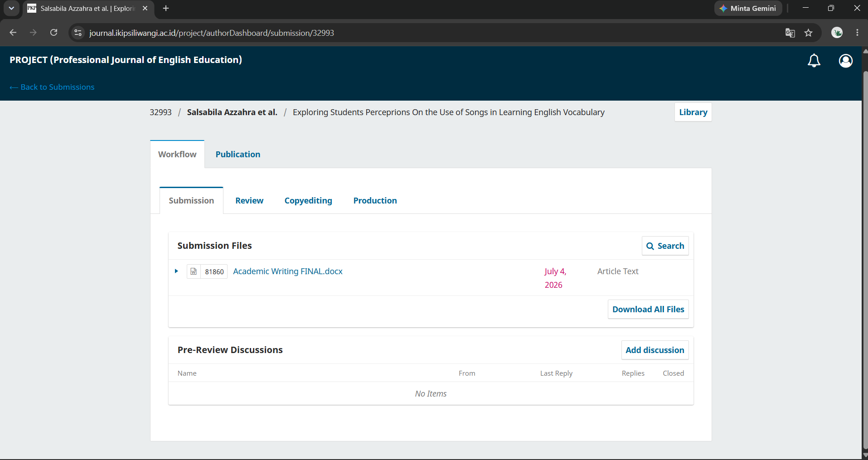This screenshot has width=868, height=460.
Task: Click the Article Text label
Action: tap(618, 271)
